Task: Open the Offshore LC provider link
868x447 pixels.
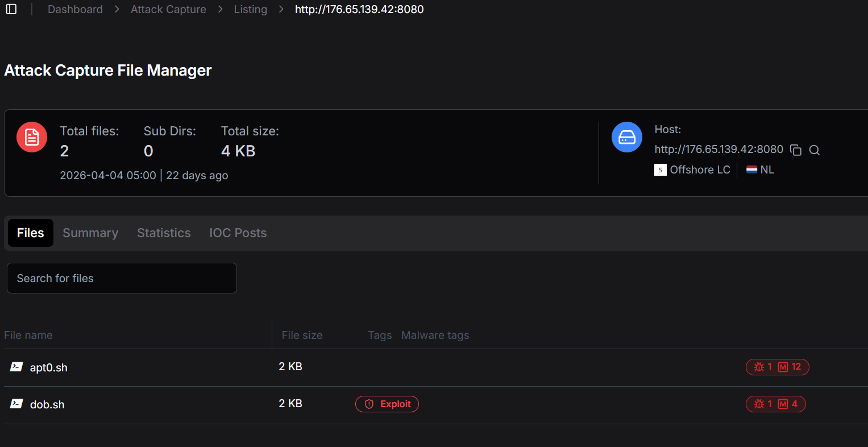Action: click(x=700, y=169)
